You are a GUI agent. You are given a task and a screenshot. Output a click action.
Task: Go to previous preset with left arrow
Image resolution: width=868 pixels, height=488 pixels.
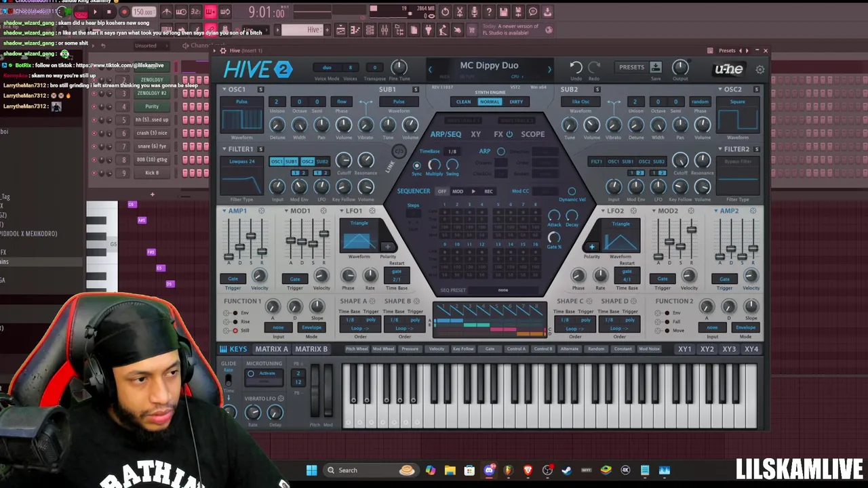[429, 68]
